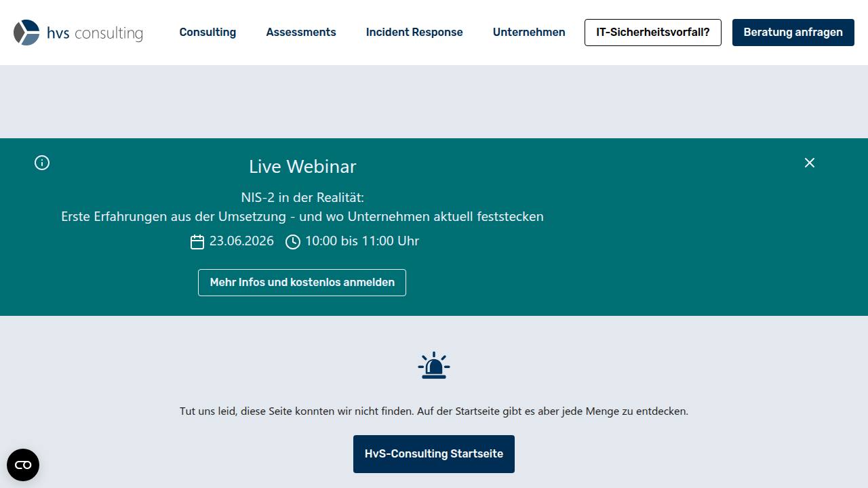Click the Erste Erfahrungen aus der Umsetzung line
The width and height of the screenshot is (868, 488).
[x=302, y=217]
